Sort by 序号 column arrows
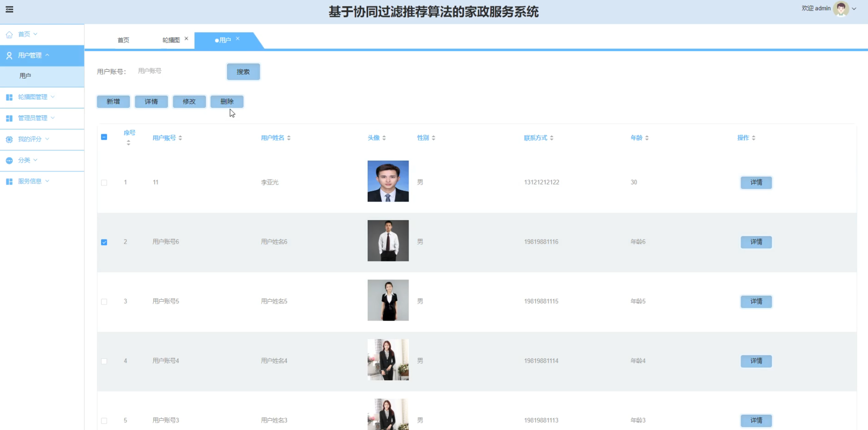 click(128, 143)
